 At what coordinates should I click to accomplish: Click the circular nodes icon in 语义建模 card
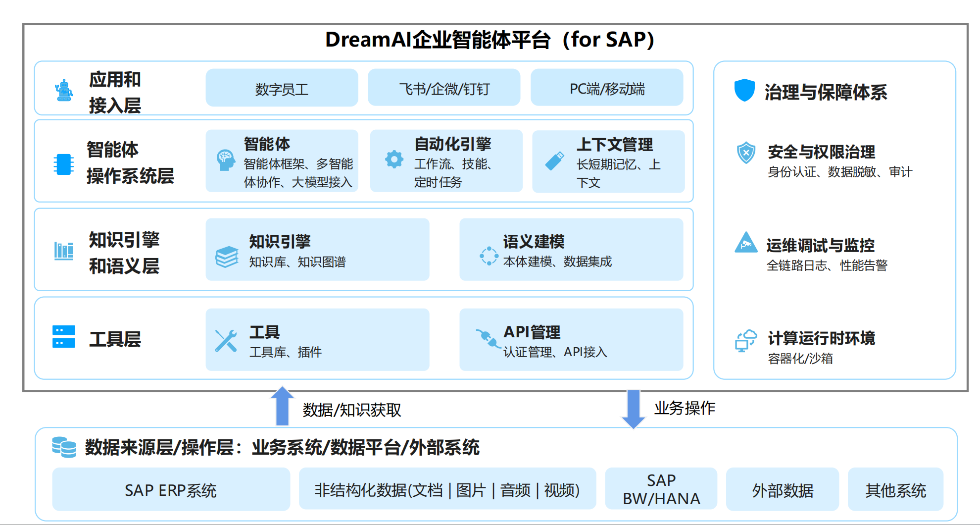coord(489,256)
